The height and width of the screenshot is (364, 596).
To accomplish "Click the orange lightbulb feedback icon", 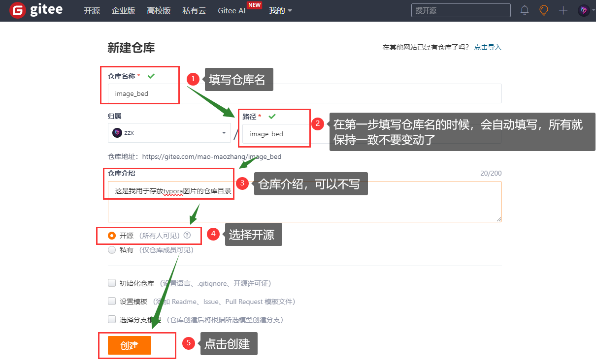I will pyautogui.click(x=543, y=10).
